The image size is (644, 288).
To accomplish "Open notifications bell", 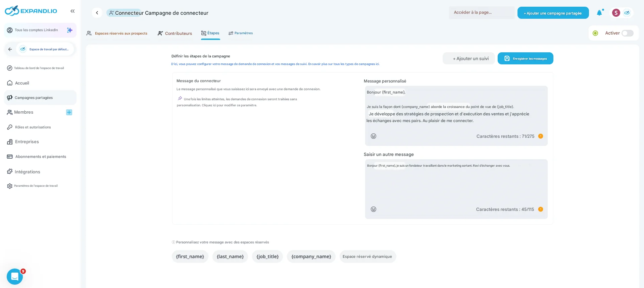I will tap(600, 13).
